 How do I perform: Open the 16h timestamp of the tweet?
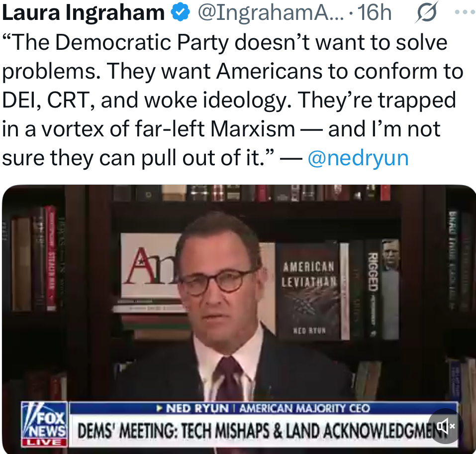point(375,13)
